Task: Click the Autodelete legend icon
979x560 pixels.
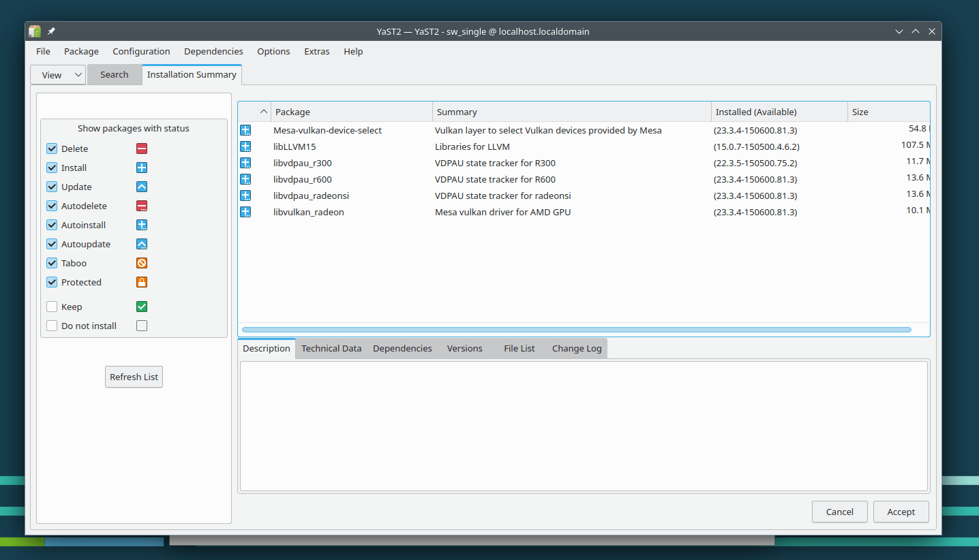Action: tap(142, 206)
